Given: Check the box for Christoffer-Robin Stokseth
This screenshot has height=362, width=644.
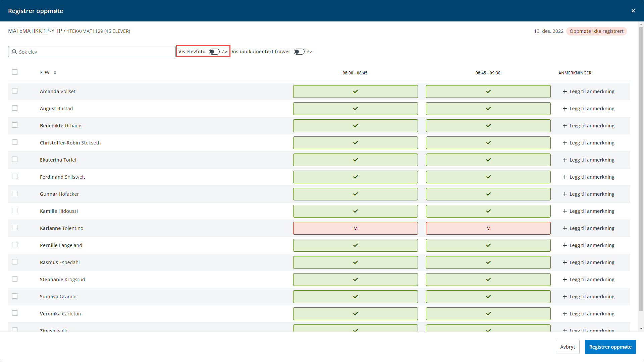Looking at the screenshot, I should coord(15,142).
